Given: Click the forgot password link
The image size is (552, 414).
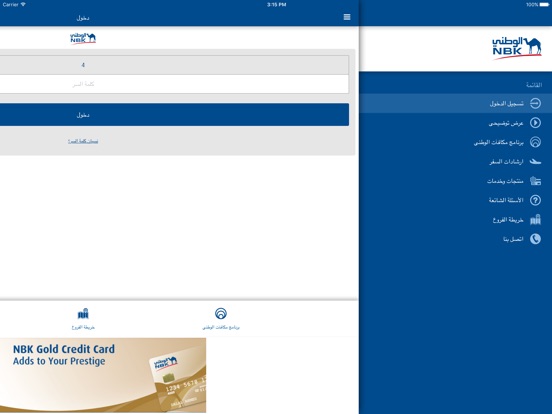Looking at the screenshot, I should [x=83, y=141].
